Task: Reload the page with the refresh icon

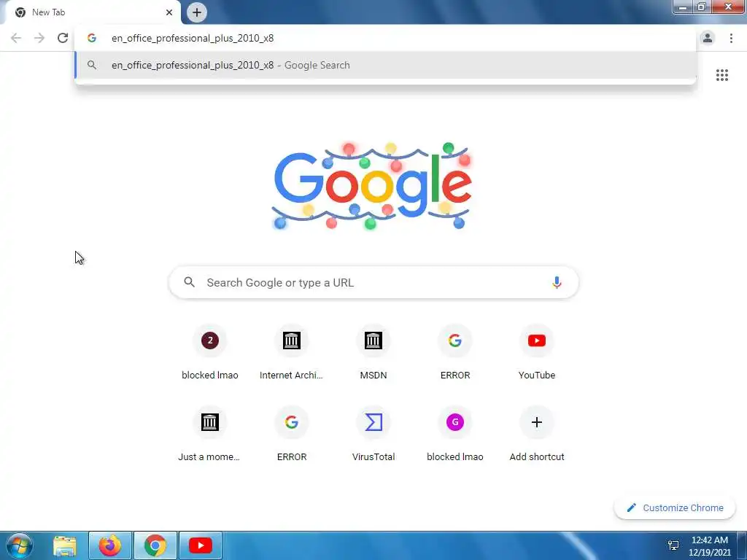Action: click(63, 38)
